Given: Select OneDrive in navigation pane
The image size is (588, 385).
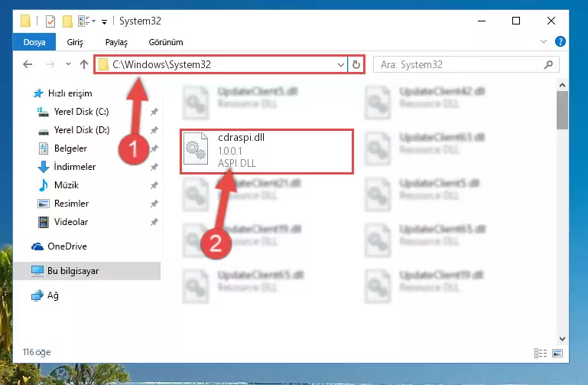Looking at the screenshot, I should [x=59, y=246].
